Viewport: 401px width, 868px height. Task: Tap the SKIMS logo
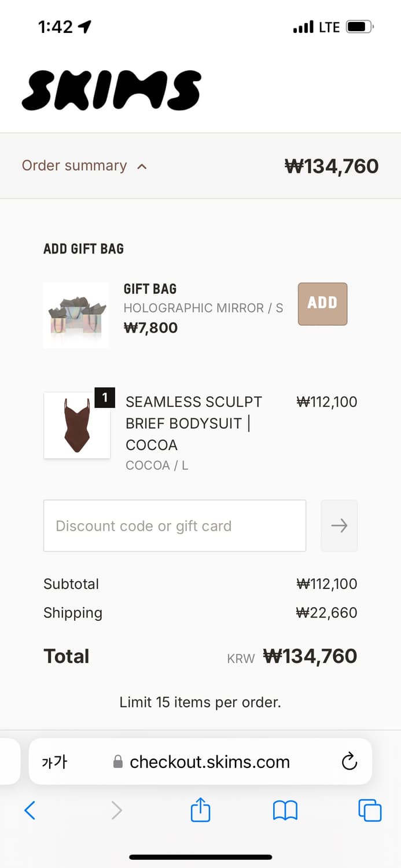pyautogui.click(x=112, y=91)
